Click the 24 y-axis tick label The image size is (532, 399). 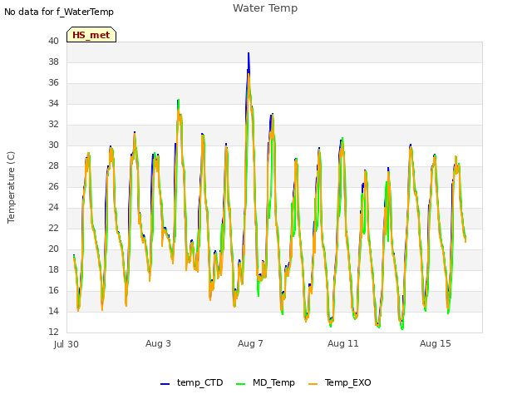53,207
